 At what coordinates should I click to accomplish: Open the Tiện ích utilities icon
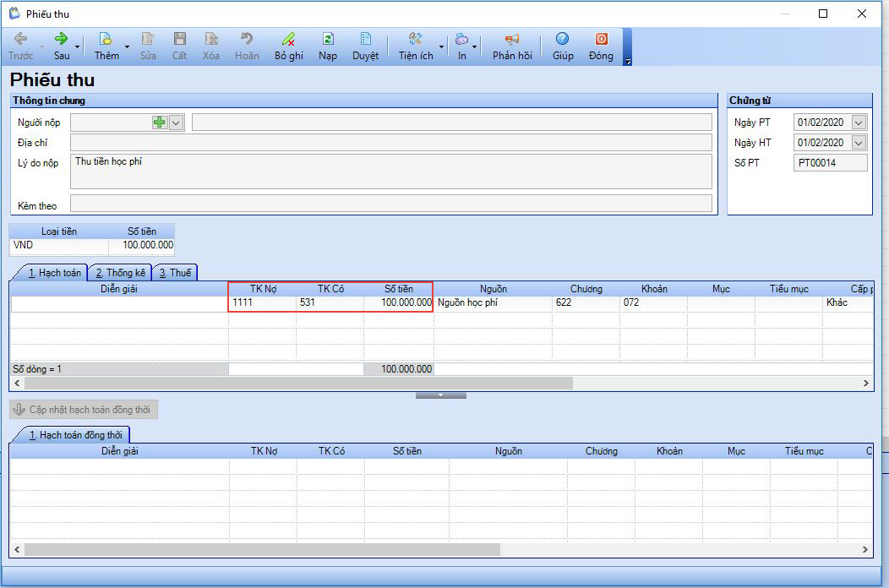415,40
